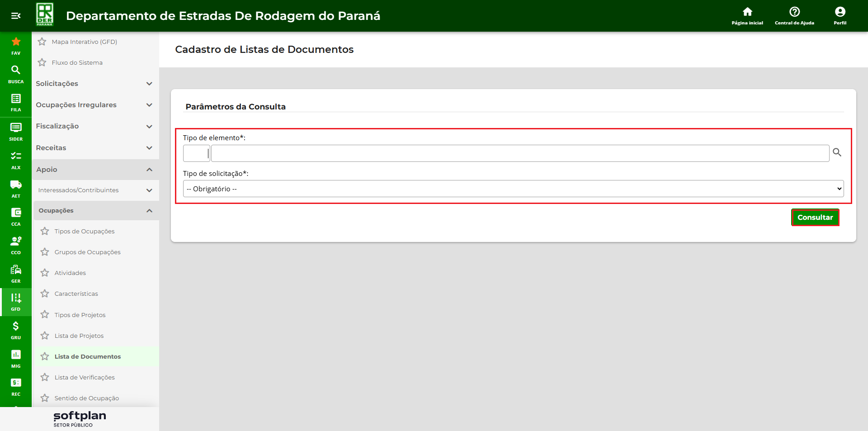Select Grupos de Ocupações menu item

pos(87,252)
